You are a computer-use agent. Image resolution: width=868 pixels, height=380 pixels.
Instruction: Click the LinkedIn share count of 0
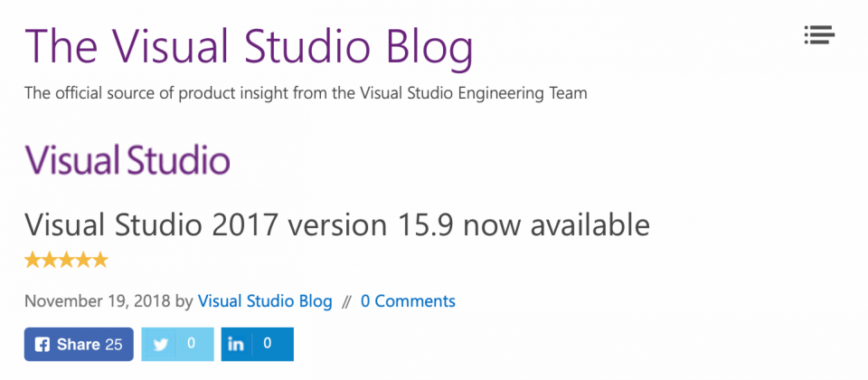268,345
